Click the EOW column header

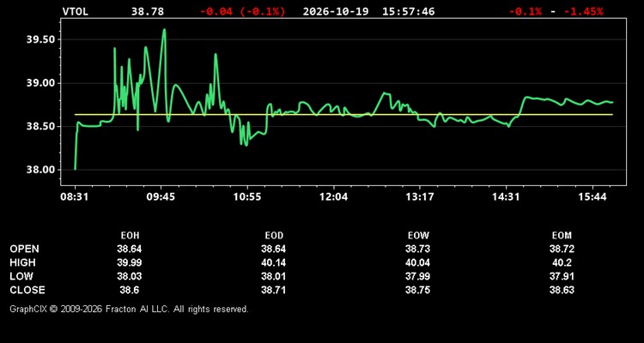pyautogui.click(x=418, y=236)
